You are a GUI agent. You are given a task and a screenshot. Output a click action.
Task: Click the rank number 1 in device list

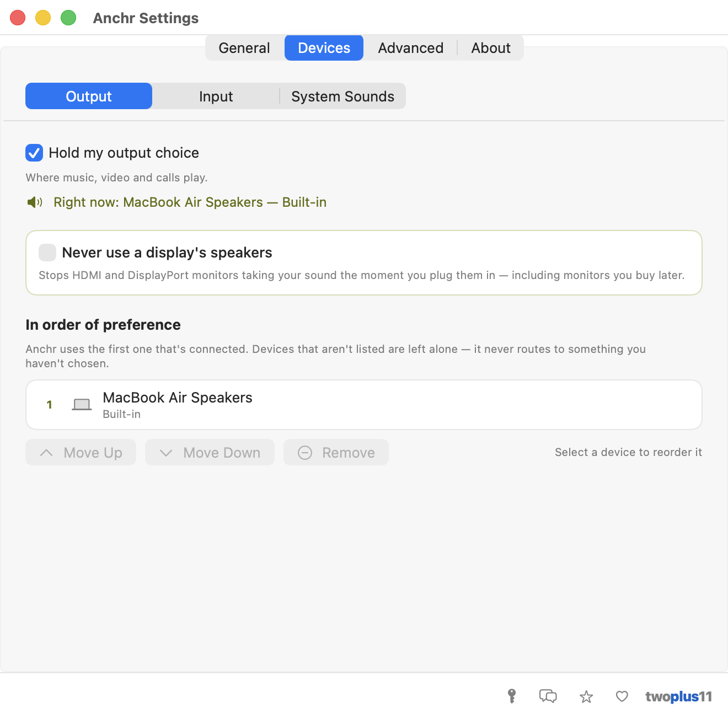(x=50, y=405)
